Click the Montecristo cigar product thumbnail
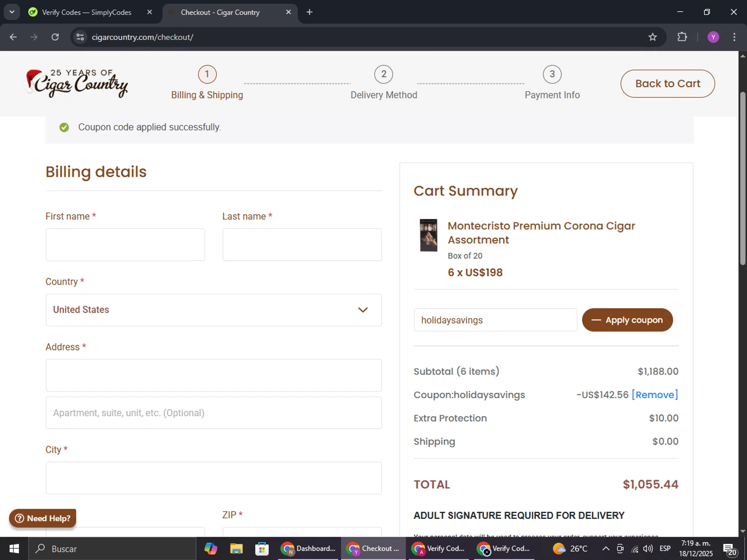The image size is (747, 560). pyautogui.click(x=428, y=235)
